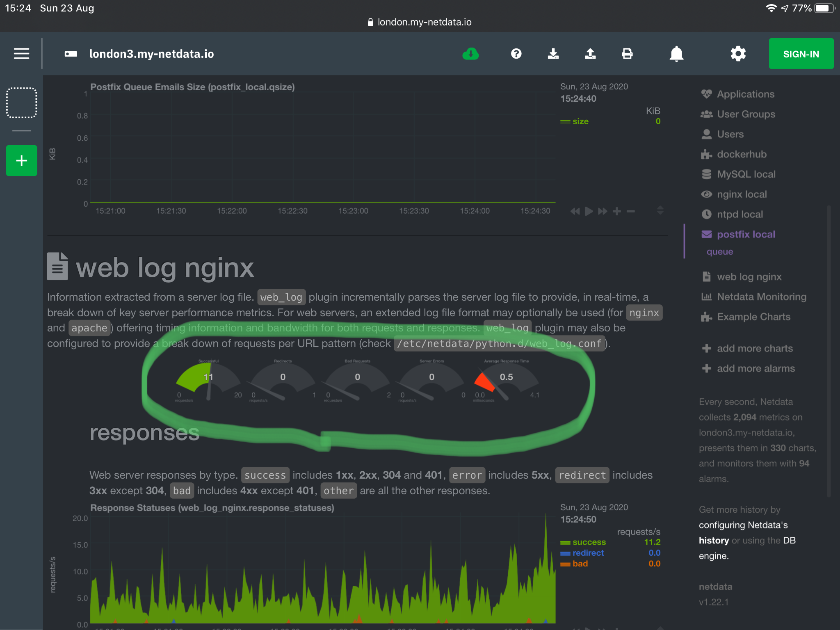This screenshot has height=630, width=840.
Task: Click the green update-available icon
Action: [x=470, y=54]
